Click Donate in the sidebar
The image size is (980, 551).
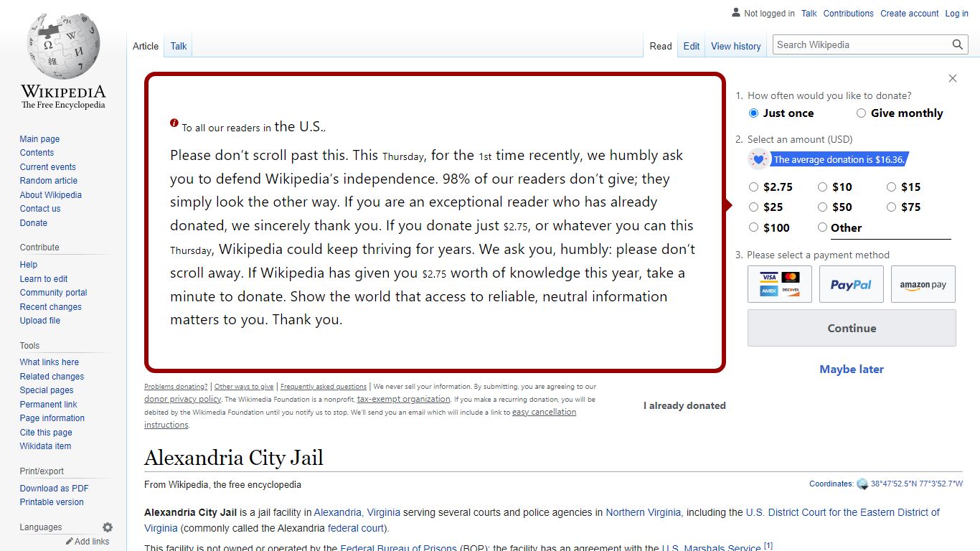click(x=33, y=223)
